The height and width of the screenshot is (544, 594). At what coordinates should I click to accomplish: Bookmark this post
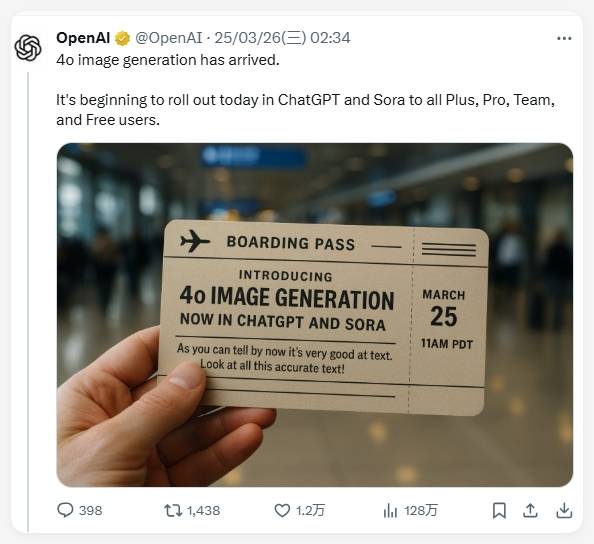[x=499, y=510]
